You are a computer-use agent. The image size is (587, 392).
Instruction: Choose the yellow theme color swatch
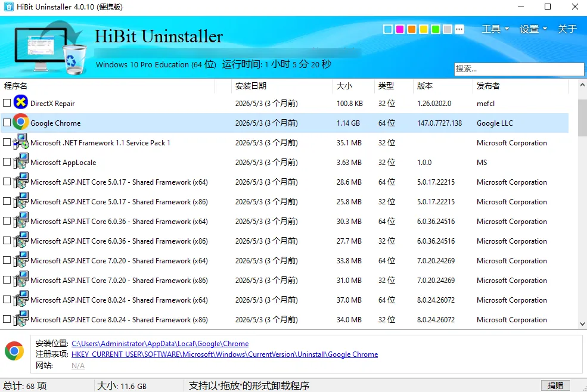coord(424,29)
